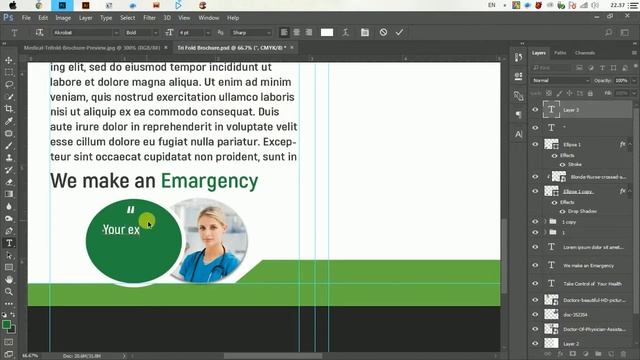This screenshot has width=640, height=360.
Task: Open the Paragraph panel icon
Action: 518,115
